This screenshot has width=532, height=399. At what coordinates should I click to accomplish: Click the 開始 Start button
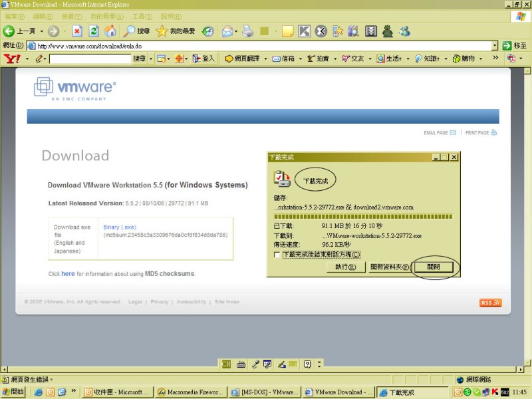pyautogui.click(x=13, y=392)
